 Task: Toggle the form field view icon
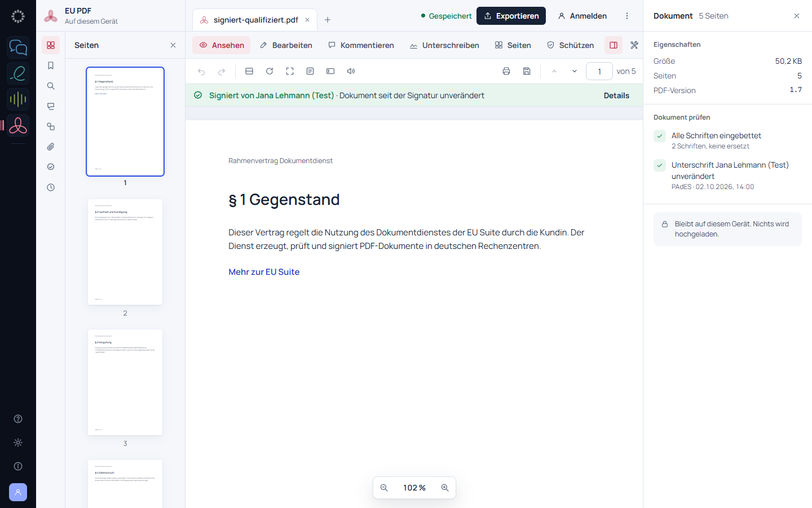[330, 71]
